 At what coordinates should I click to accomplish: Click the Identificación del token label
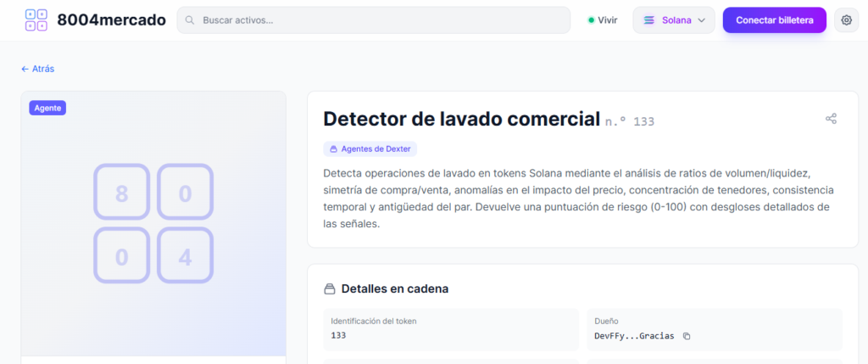pos(374,321)
